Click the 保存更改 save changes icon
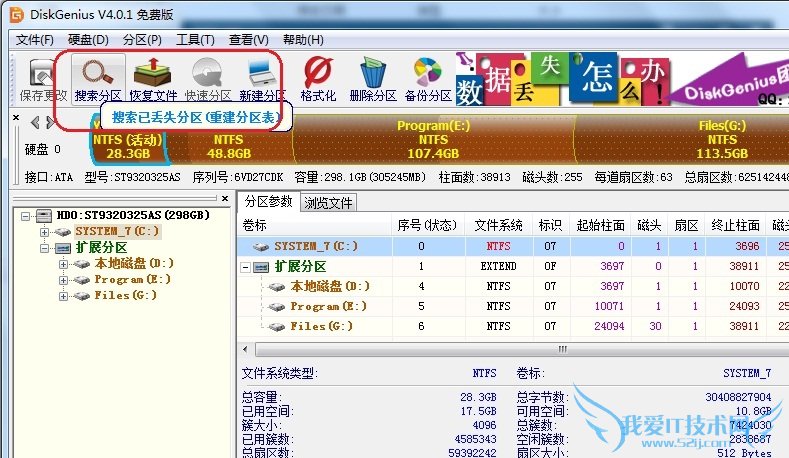 click(43, 80)
